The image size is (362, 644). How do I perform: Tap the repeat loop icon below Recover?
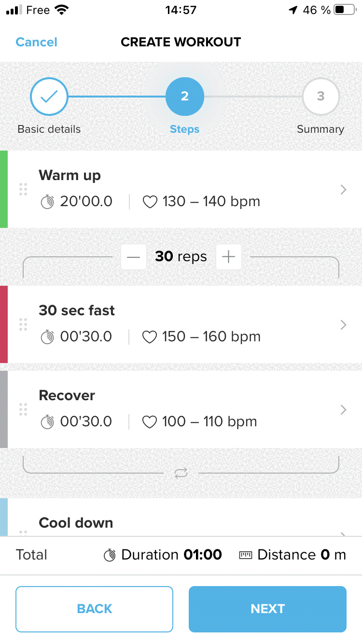(181, 473)
